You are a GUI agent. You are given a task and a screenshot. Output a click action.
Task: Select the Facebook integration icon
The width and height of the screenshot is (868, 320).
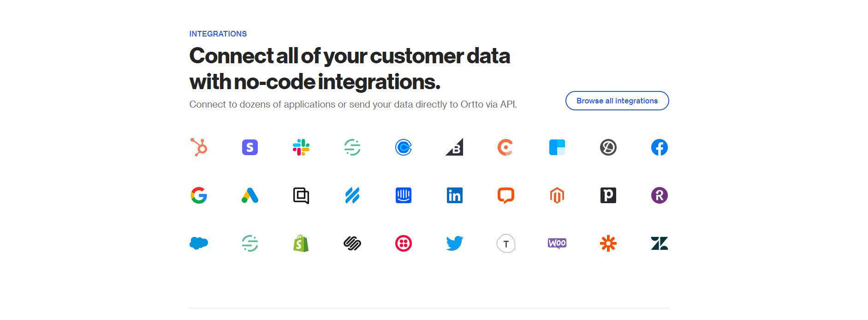coord(660,147)
